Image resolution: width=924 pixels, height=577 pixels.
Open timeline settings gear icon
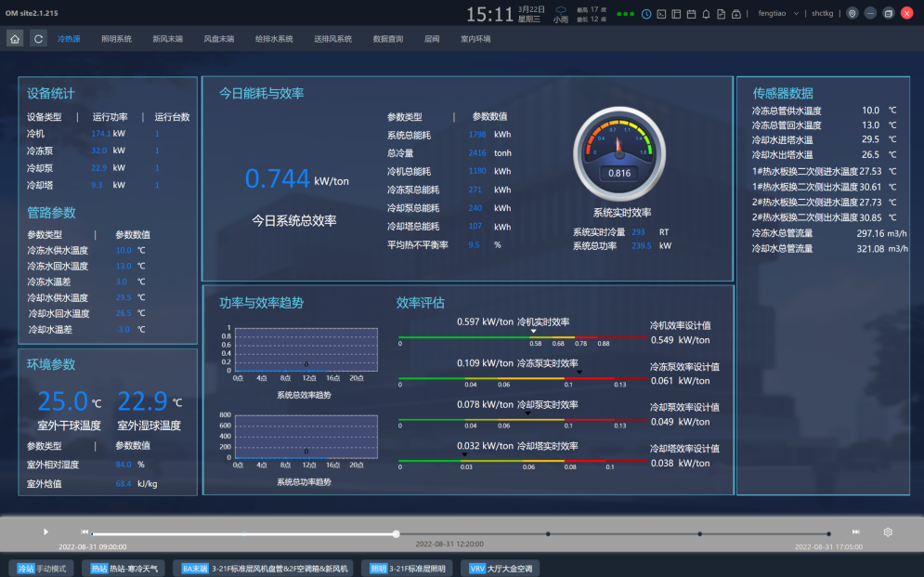pos(888,531)
